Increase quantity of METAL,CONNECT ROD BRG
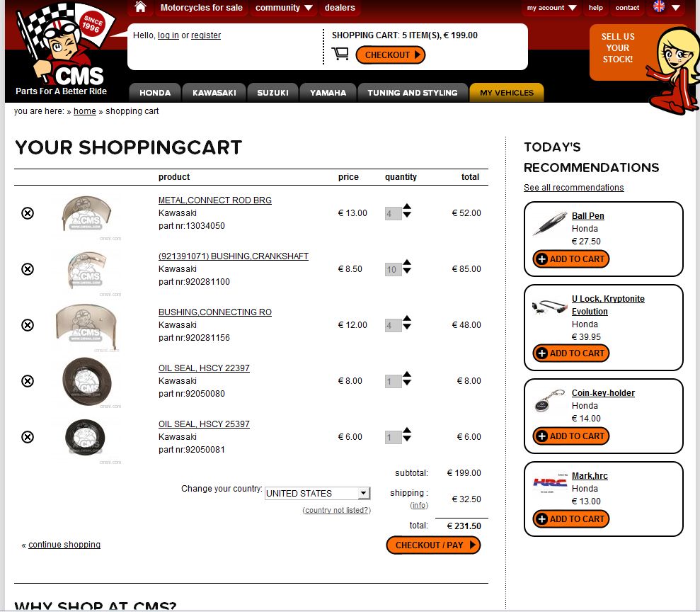Viewport: 700px width, 612px height. click(x=407, y=207)
